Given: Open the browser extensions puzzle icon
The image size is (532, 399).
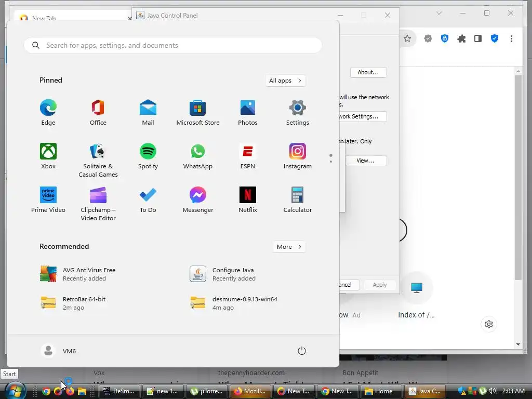Looking at the screenshot, I should [x=461, y=38].
